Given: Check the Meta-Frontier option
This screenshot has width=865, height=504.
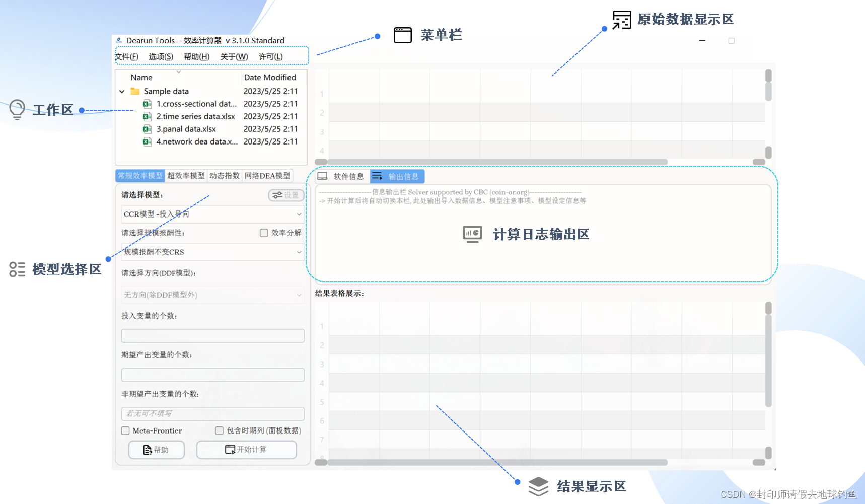Looking at the screenshot, I should (125, 430).
